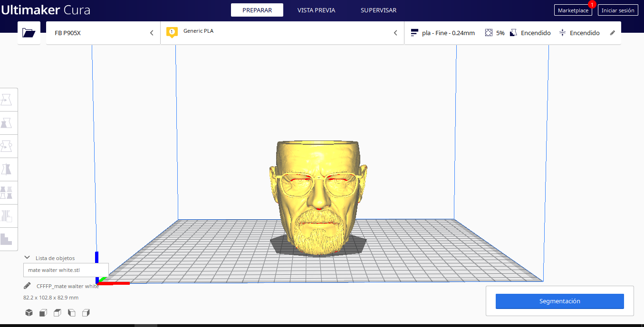Open Per Model Settings tool
This screenshot has width=644, height=327.
[7, 193]
